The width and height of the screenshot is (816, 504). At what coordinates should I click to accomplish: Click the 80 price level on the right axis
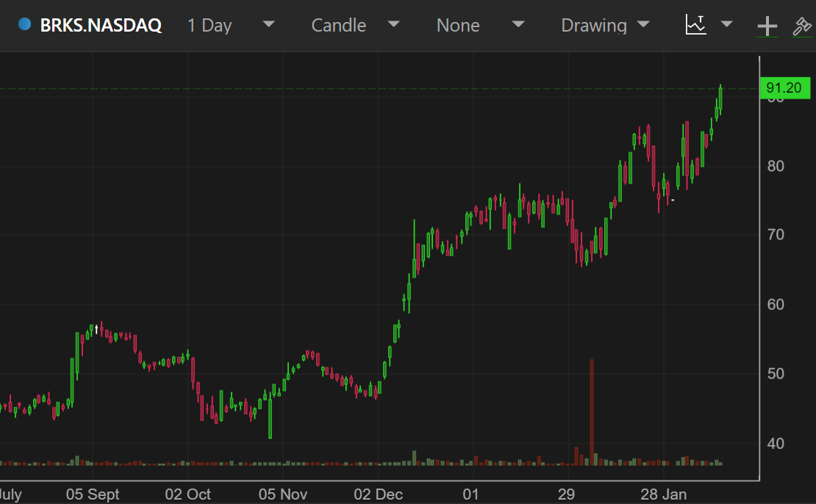pyautogui.click(x=775, y=166)
